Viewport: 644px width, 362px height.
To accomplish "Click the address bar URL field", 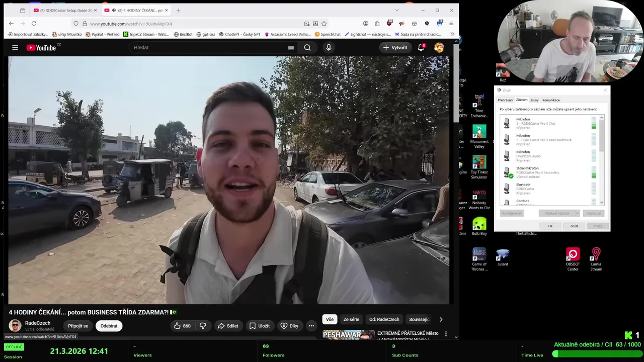I will click(x=194, y=24).
